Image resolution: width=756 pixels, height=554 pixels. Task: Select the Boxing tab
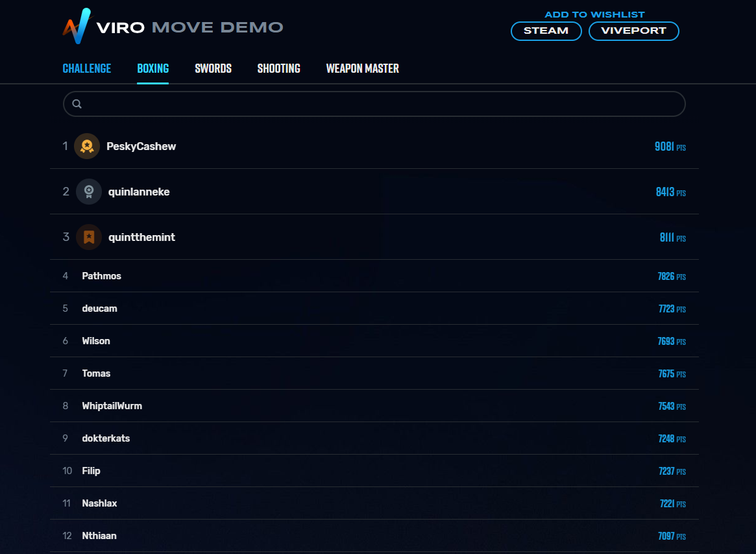(153, 69)
